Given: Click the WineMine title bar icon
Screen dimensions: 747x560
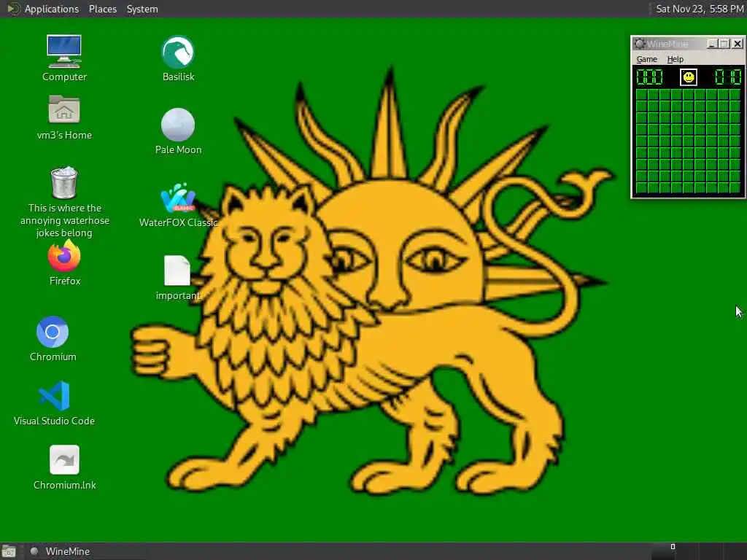Looking at the screenshot, I should point(639,44).
